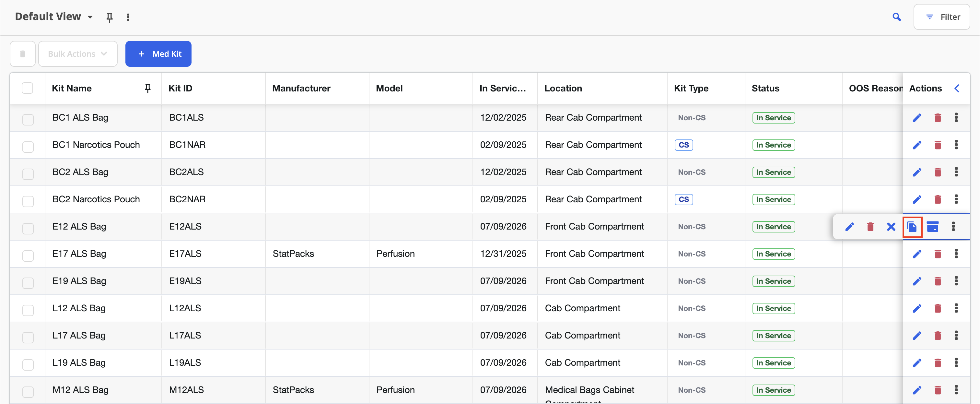The height and width of the screenshot is (404, 980).
Task: Open more actions for BC1 ALS Bag
Action: pyautogui.click(x=956, y=118)
